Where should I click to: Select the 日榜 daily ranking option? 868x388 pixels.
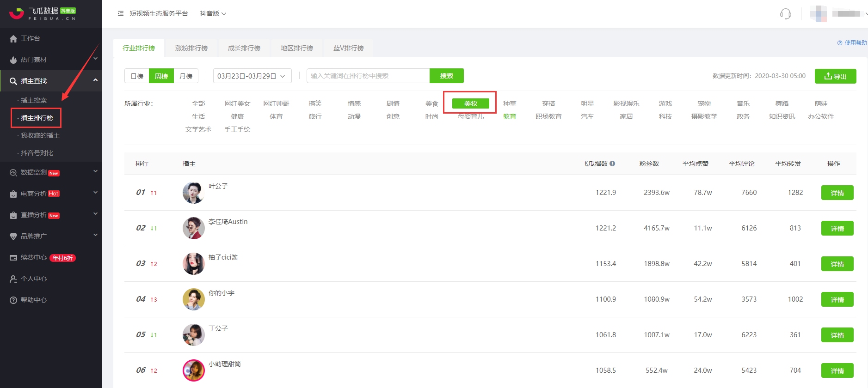coord(137,76)
